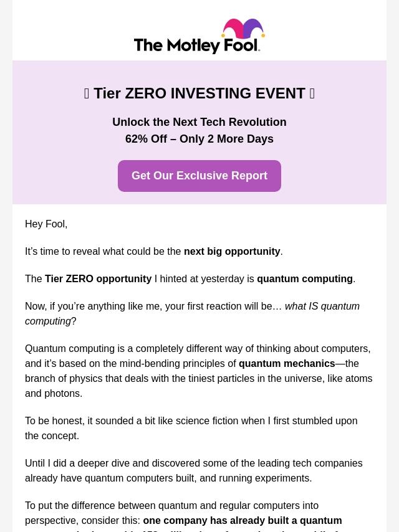Click the bold quantum mechanics term
This screenshot has width=399, height=532.
(287, 363)
